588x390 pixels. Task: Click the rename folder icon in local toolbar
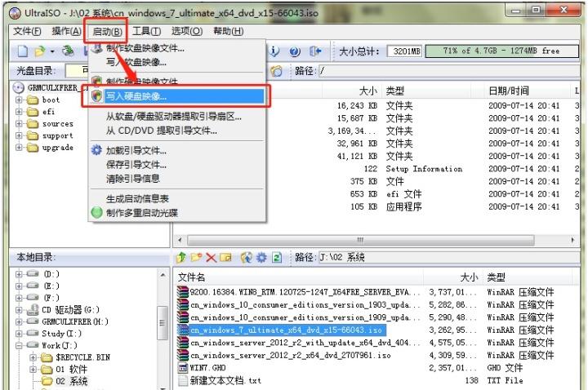point(225,257)
